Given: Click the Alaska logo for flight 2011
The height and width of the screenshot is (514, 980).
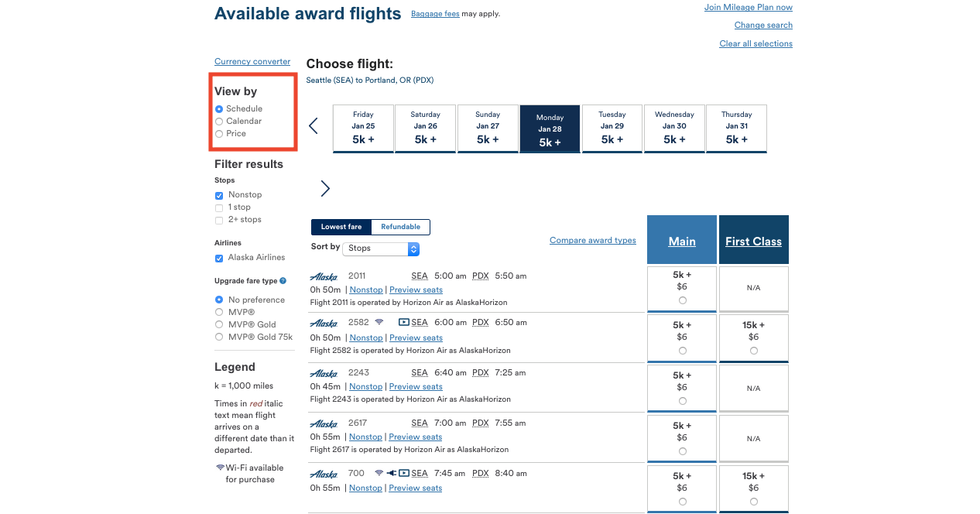Looking at the screenshot, I should click(324, 276).
